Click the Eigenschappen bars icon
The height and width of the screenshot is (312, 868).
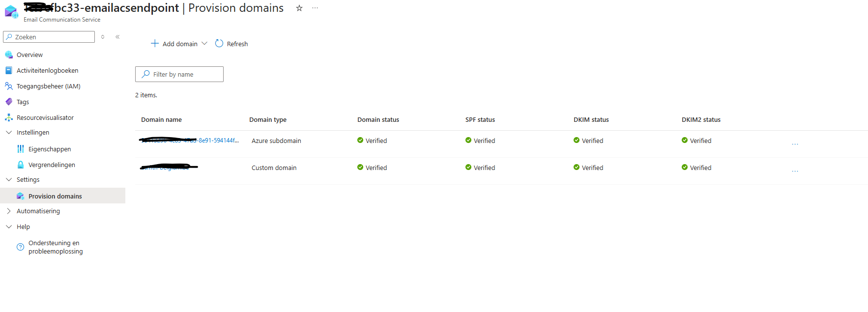[21, 149]
